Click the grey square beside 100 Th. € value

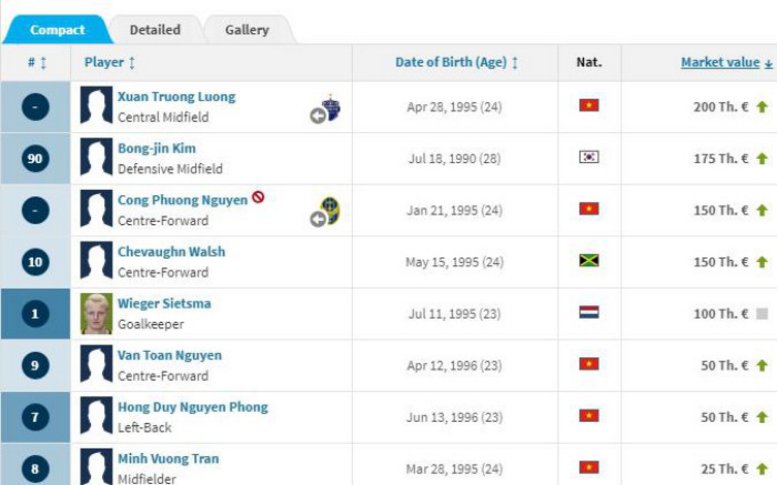(x=762, y=314)
